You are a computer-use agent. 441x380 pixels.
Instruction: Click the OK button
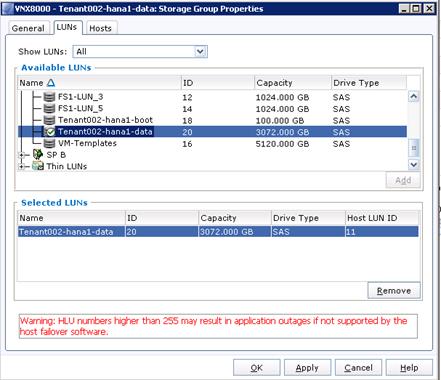point(256,368)
